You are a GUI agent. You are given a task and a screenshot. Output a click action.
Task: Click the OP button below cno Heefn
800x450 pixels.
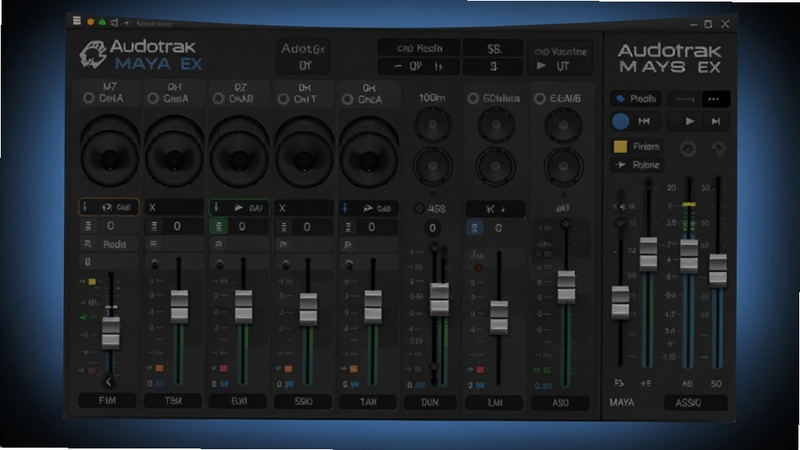(x=418, y=66)
